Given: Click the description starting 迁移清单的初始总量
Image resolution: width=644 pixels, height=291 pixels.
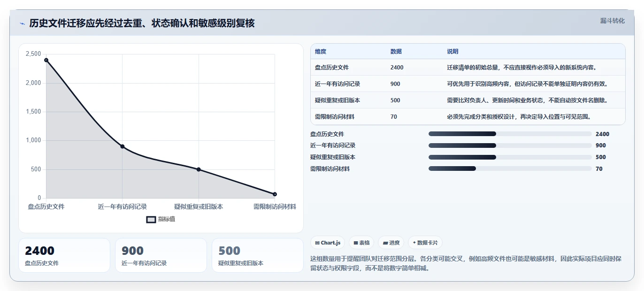Looking at the screenshot, I should click(521, 68).
